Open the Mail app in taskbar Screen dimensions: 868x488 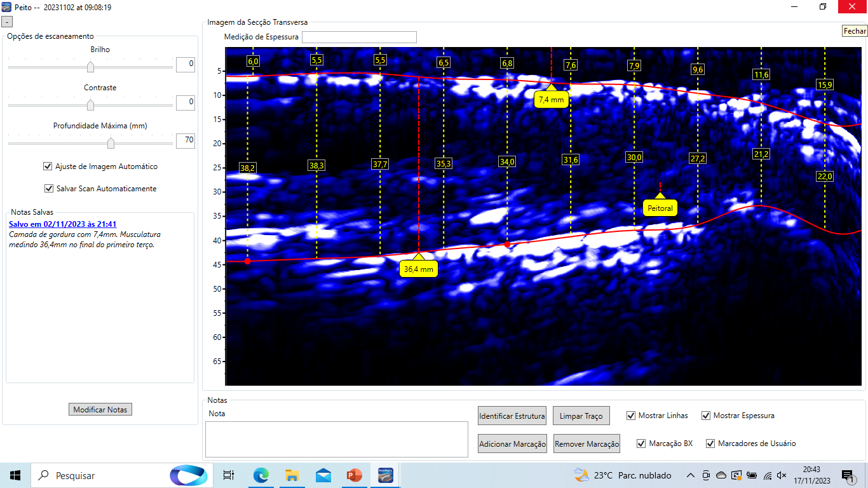[323, 475]
